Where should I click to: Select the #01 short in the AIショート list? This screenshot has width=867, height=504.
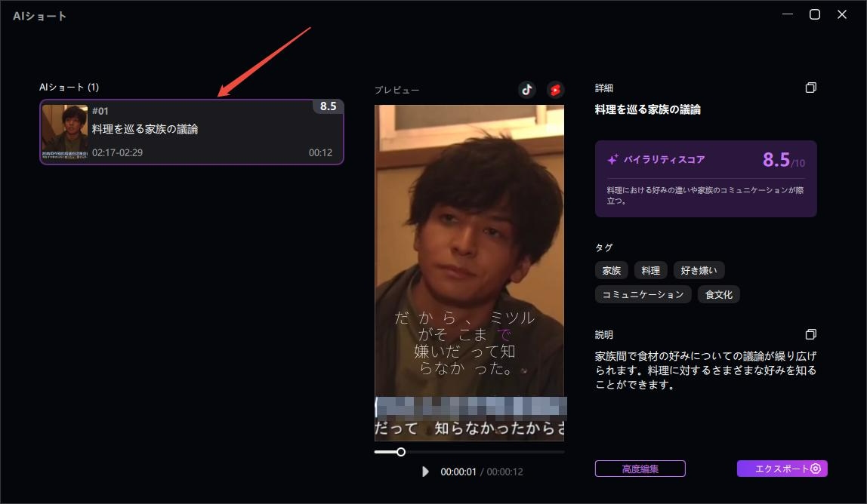pos(192,132)
